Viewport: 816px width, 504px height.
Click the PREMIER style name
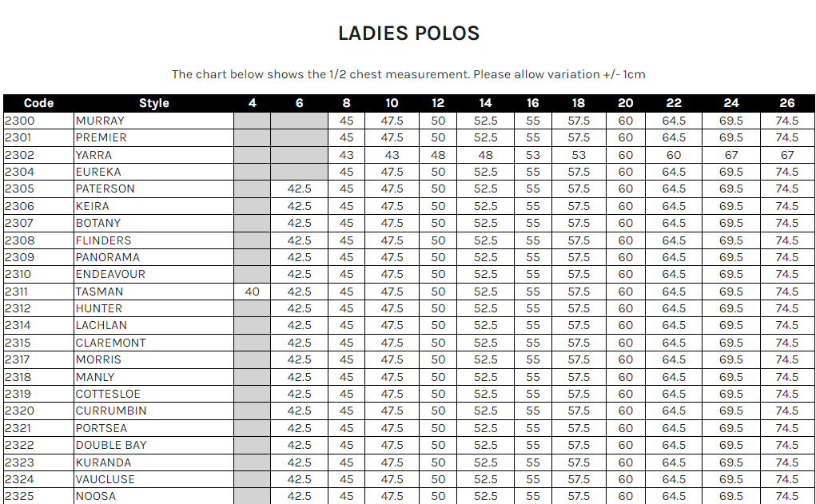click(101, 137)
